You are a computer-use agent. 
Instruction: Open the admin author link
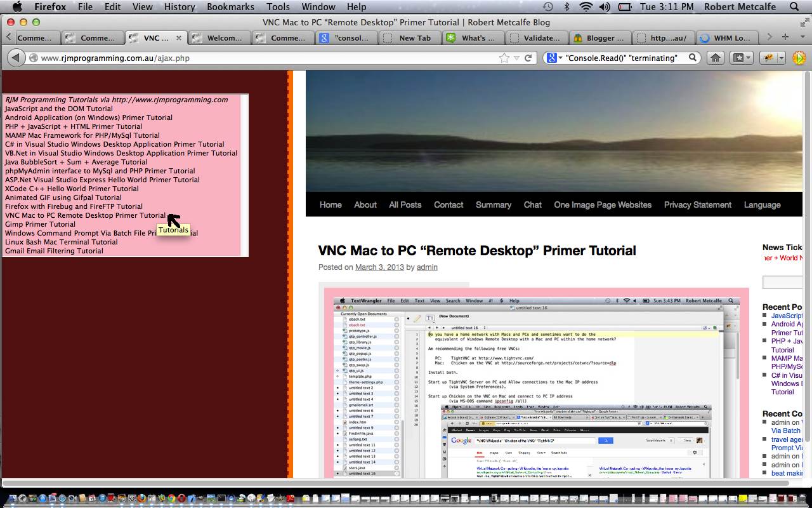pos(427,267)
